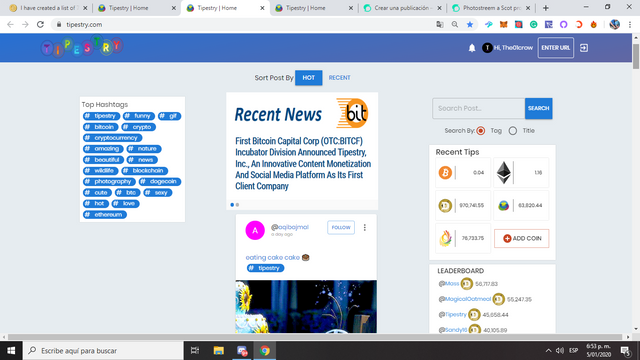The height and width of the screenshot is (360, 640).
Task: Open Chrome profile avatar
Action: coord(615,24)
